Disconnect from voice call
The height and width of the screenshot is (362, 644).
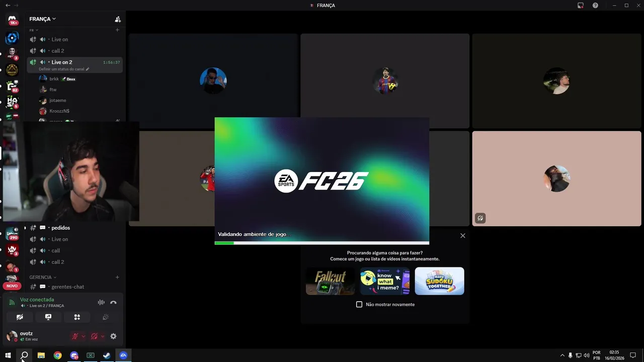113,302
